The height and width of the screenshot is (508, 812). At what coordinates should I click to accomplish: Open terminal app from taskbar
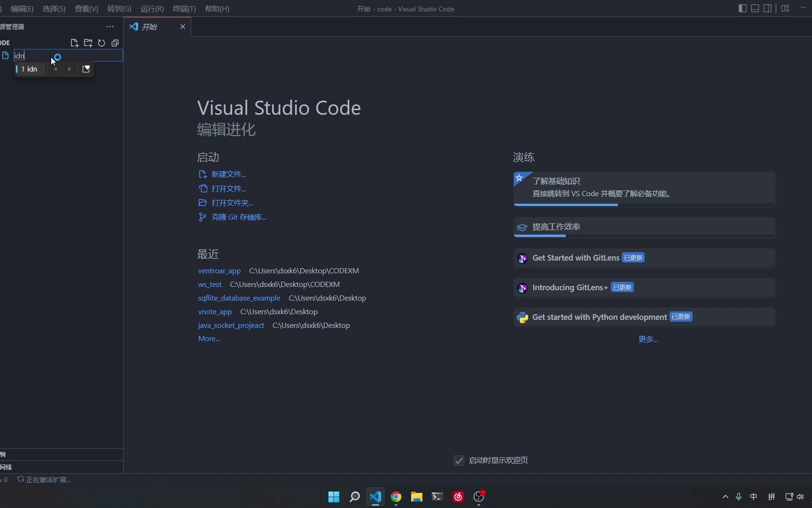[x=437, y=497]
